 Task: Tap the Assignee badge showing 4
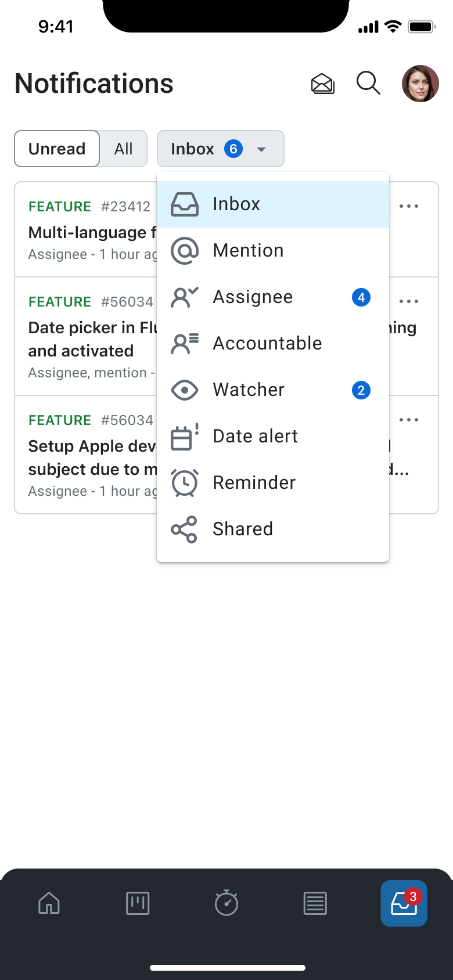[x=361, y=297]
